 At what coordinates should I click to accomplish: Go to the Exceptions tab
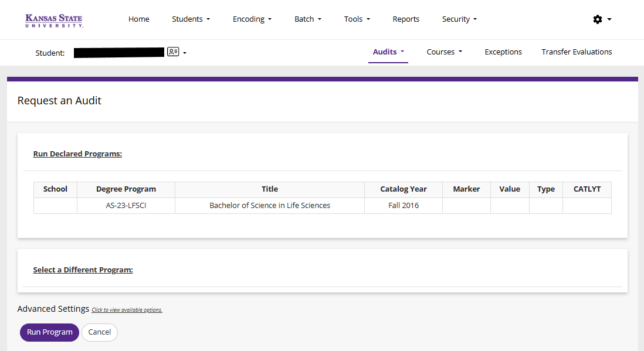(503, 52)
